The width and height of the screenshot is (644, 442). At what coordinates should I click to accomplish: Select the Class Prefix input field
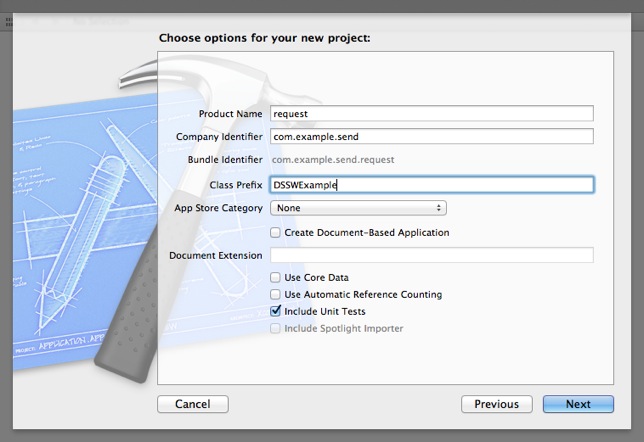[x=432, y=185]
